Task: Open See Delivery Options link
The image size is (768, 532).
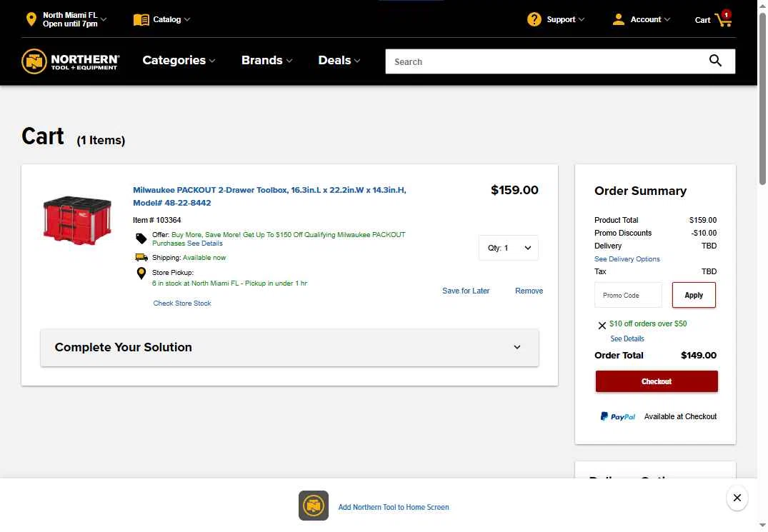Action: pos(627,259)
